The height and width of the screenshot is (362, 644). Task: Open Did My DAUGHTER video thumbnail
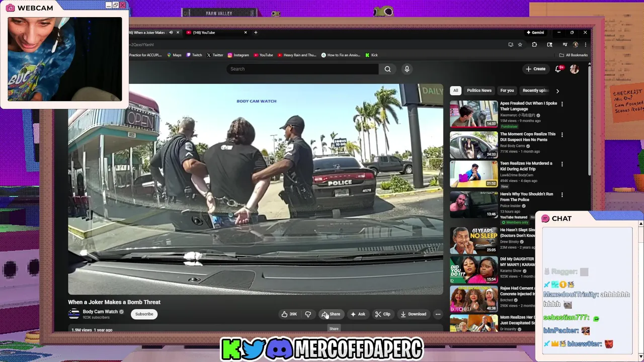coord(473,269)
